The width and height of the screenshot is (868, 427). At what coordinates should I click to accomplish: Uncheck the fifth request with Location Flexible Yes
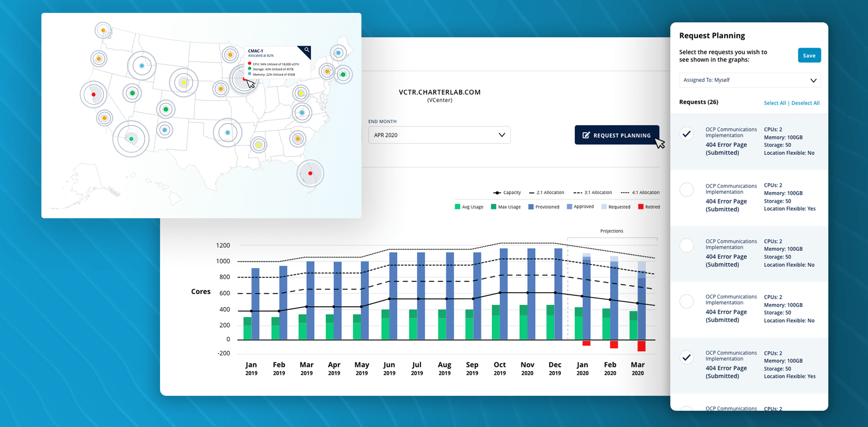687,357
